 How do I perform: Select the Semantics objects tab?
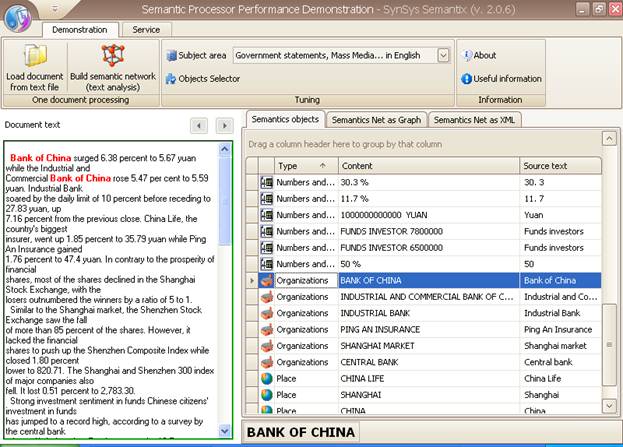[285, 119]
